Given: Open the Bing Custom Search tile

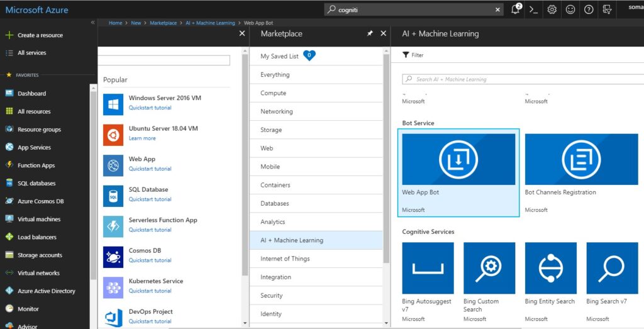Looking at the screenshot, I should click(489, 282).
